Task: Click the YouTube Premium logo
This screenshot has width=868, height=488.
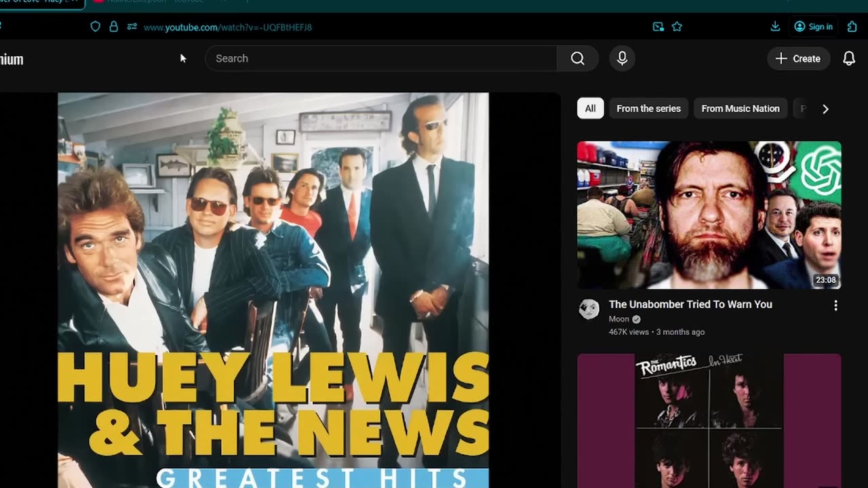Action: pos(12,59)
